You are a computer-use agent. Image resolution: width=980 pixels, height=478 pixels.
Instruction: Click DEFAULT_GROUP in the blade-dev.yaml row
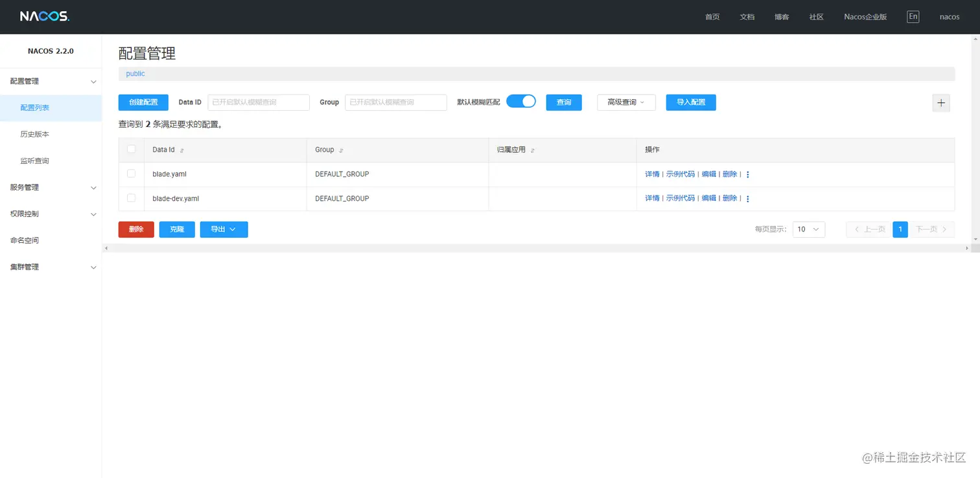click(x=342, y=199)
